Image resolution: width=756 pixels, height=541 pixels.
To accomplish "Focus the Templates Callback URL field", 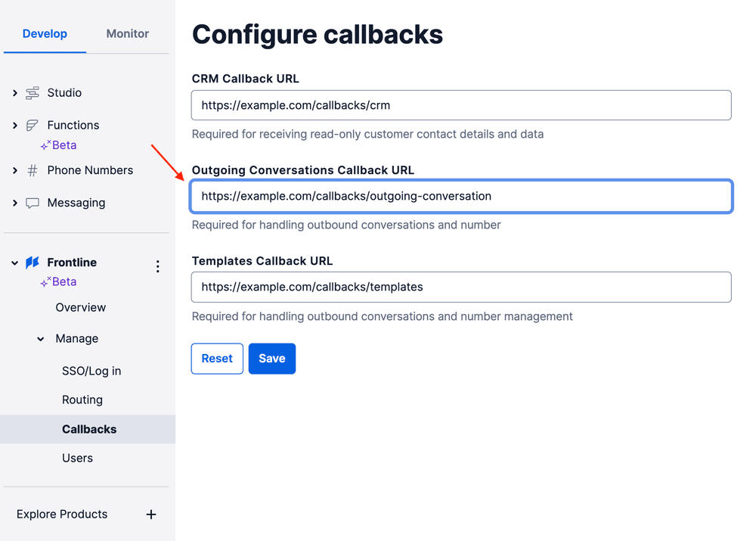I will click(461, 288).
